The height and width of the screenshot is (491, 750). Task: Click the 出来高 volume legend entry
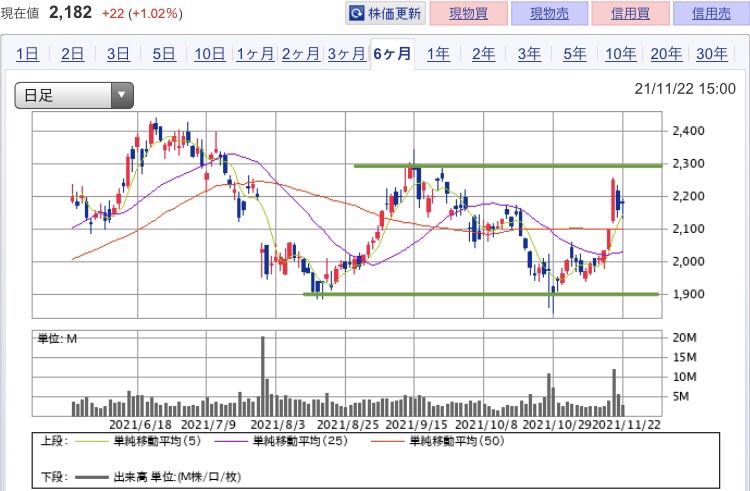click(x=158, y=477)
